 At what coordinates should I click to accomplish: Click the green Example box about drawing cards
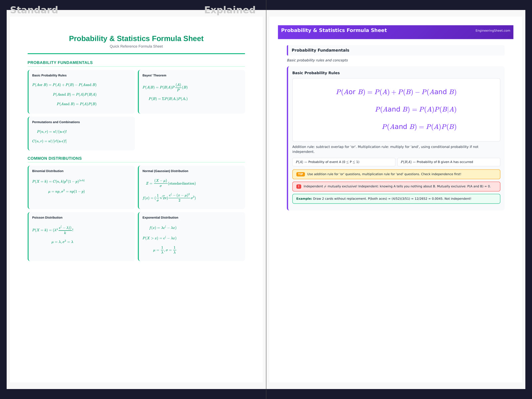click(x=396, y=199)
